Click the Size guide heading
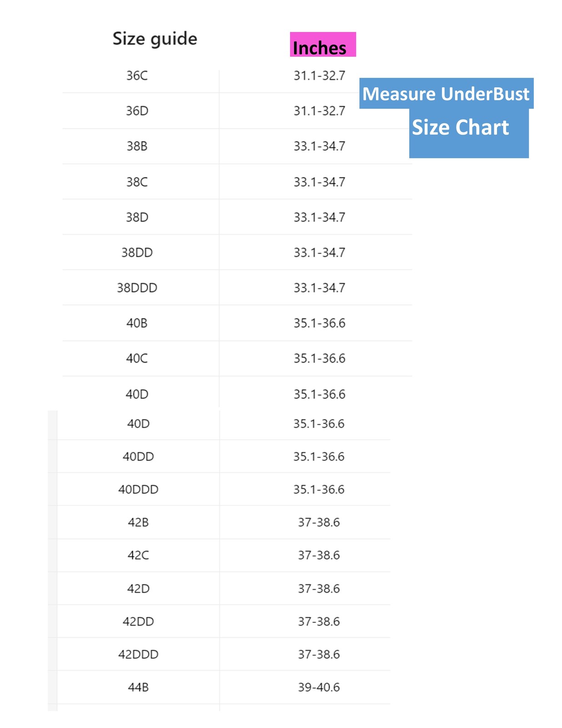Image resolution: width=562 pixels, height=728 pixels. point(155,39)
